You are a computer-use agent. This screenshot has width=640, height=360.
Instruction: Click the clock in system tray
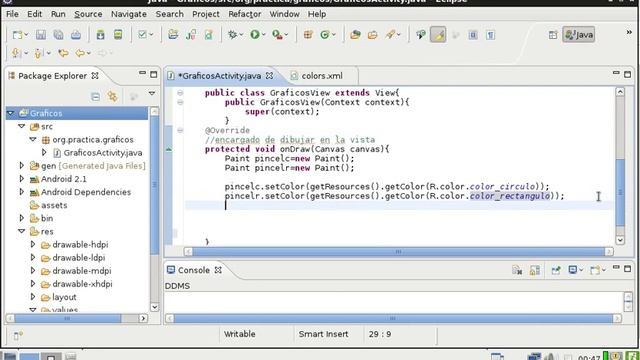[x=589, y=358]
